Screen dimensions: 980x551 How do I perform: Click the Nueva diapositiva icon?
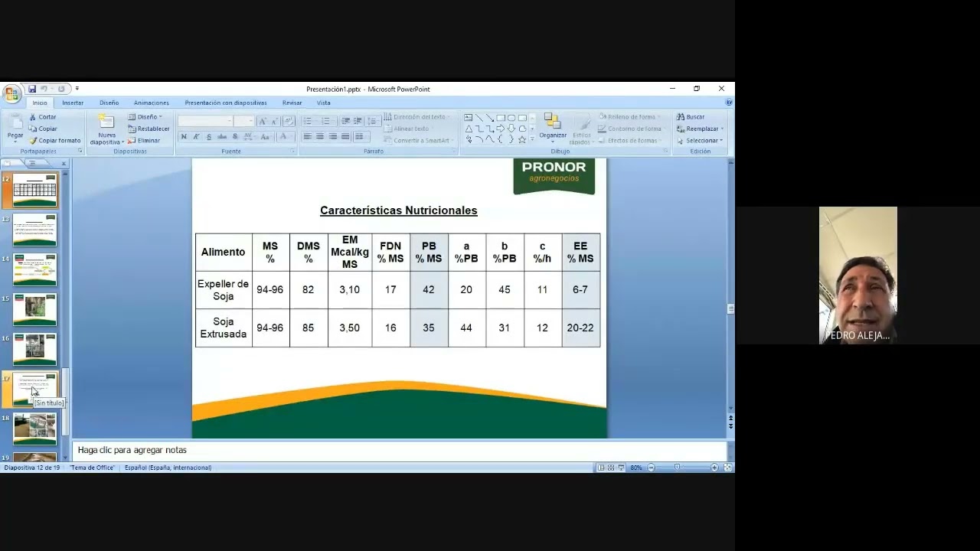tap(106, 122)
